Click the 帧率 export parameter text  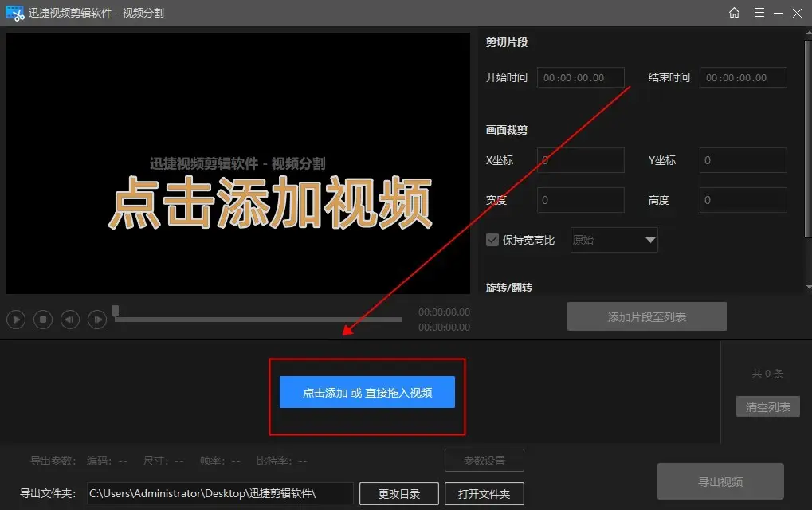[x=220, y=461]
